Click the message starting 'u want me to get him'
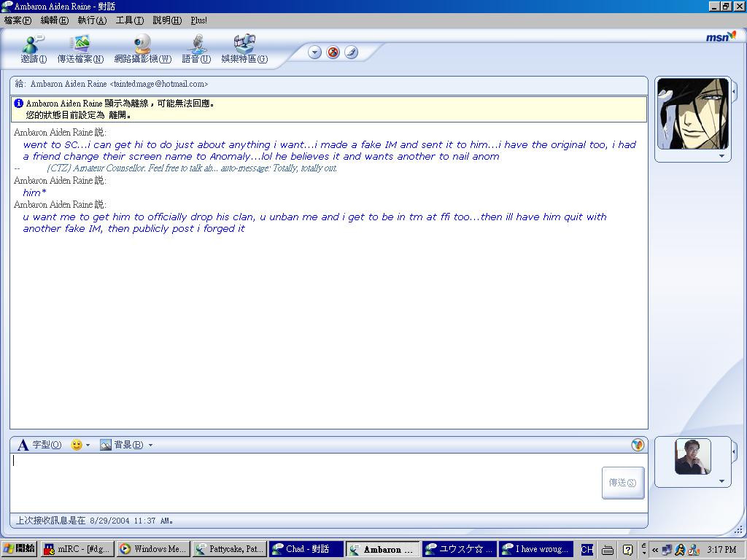Screen dimensions: 747x560 314,223
